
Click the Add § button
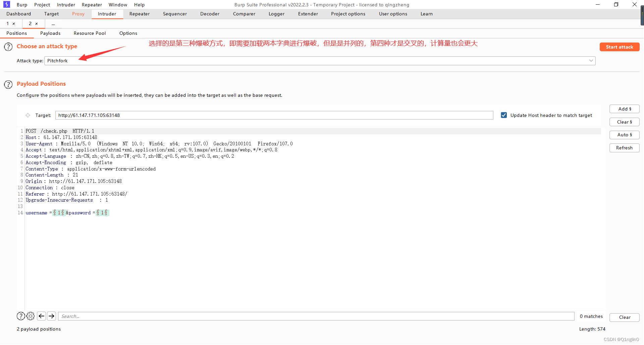624,109
